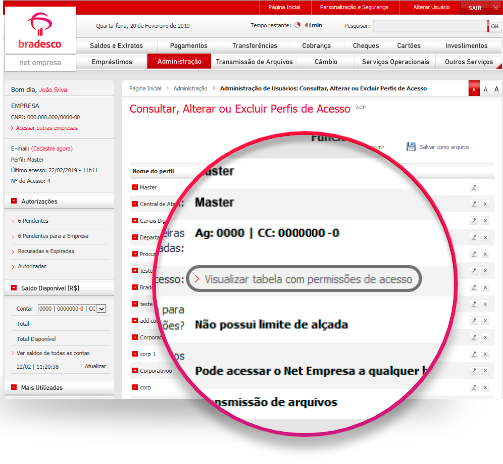Image resolution: width=503 pixels, height=464 pixels.
Task: Open Recusadas e Expiradas link
Action: pos(46,251)
